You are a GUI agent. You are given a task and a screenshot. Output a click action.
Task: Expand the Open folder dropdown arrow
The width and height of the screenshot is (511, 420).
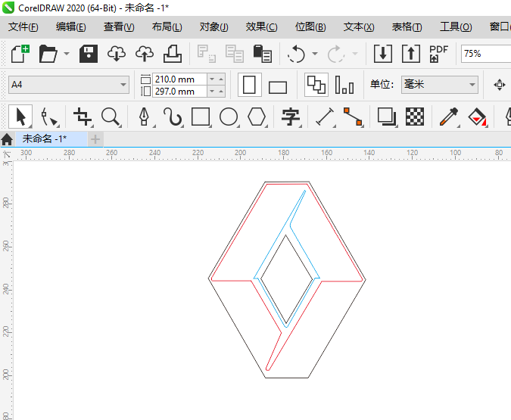tap(67, 54)
